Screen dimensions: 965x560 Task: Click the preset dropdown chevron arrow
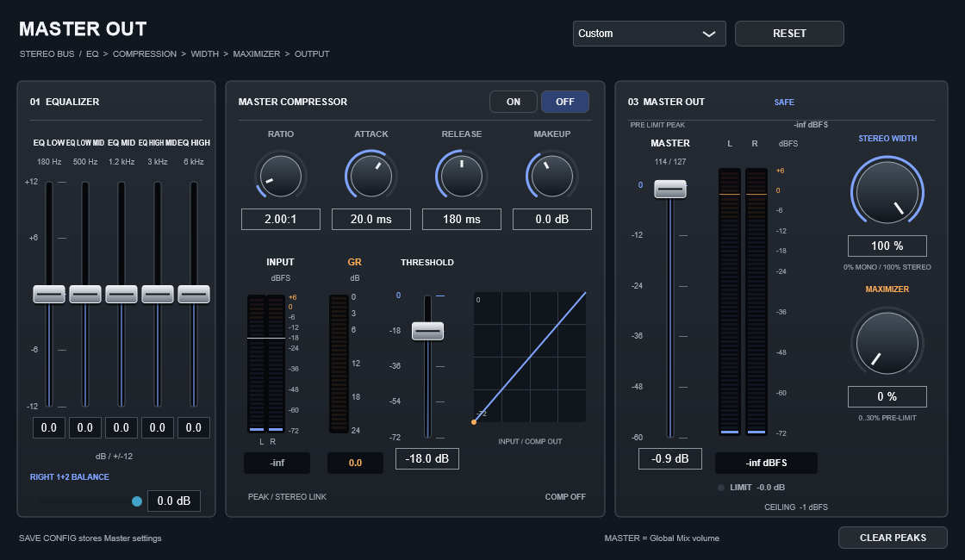709,34
